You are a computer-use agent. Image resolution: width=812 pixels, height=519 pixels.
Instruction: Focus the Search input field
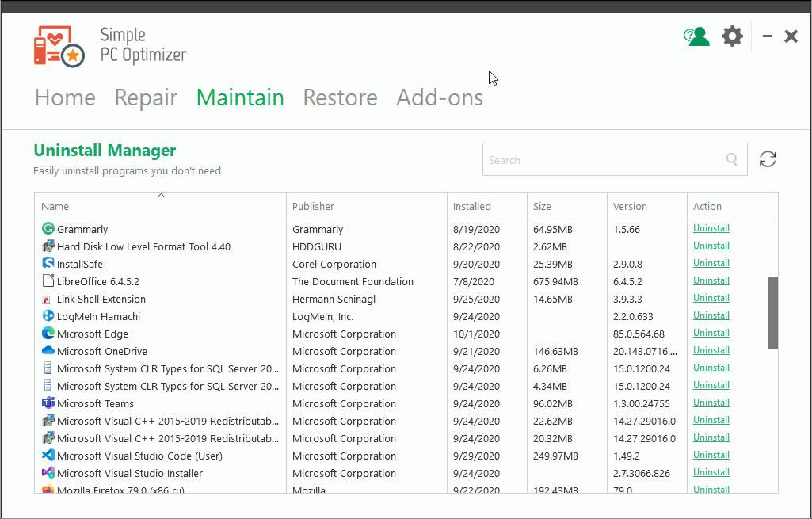[602, 160]
